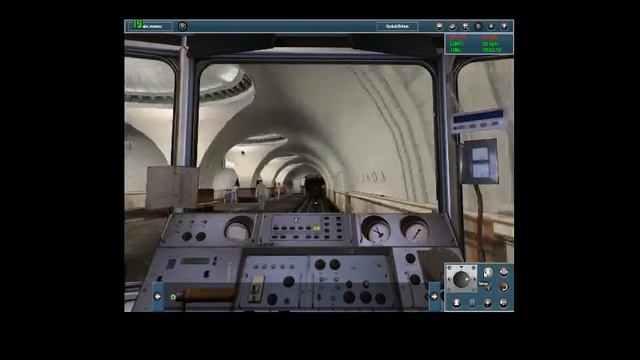The height and width of the screenshot is (360, 640).
Task: Click the second top-bar icon right of QuickDrive
Action: tap(452, 27)
